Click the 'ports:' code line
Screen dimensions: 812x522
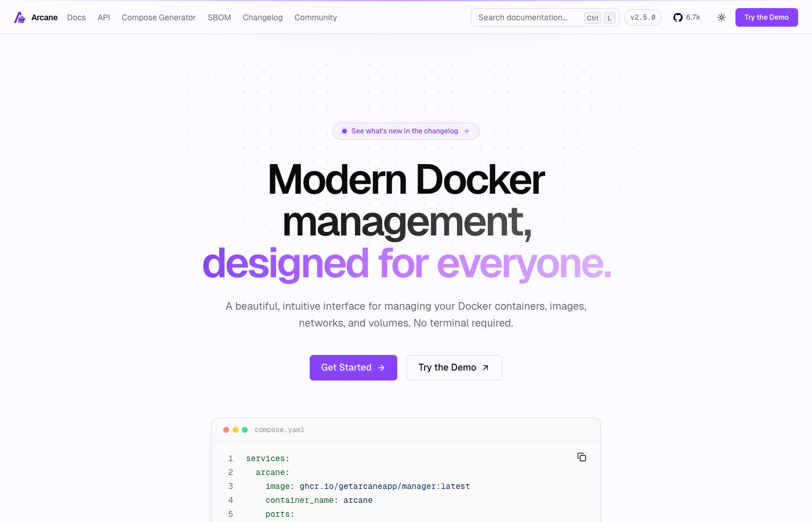pyautogui.click(x=280, y=514)
